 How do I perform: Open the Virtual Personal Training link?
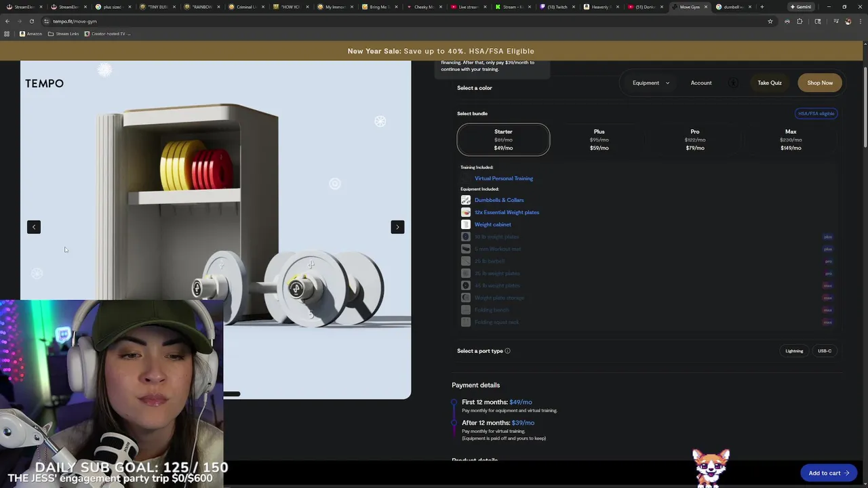pyautogui.click(x=504, y=178)
